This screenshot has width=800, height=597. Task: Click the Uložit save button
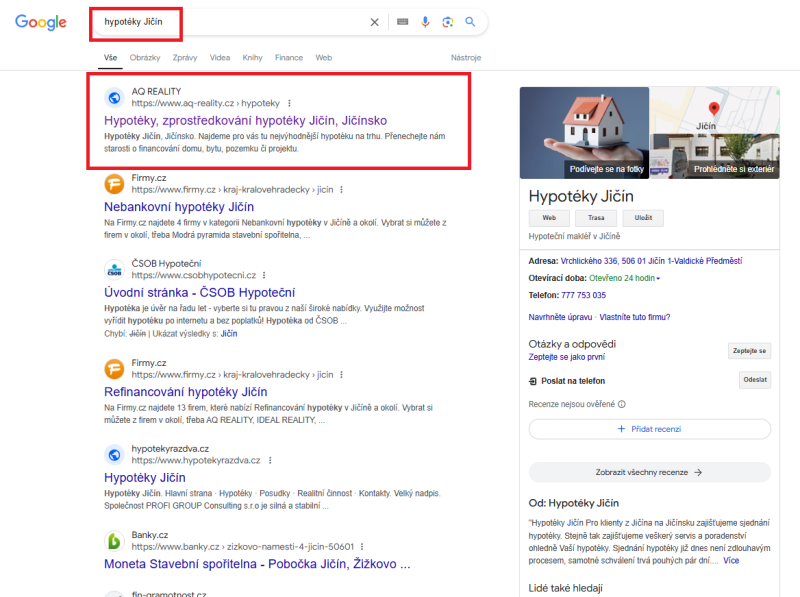(x=643, y=218)
